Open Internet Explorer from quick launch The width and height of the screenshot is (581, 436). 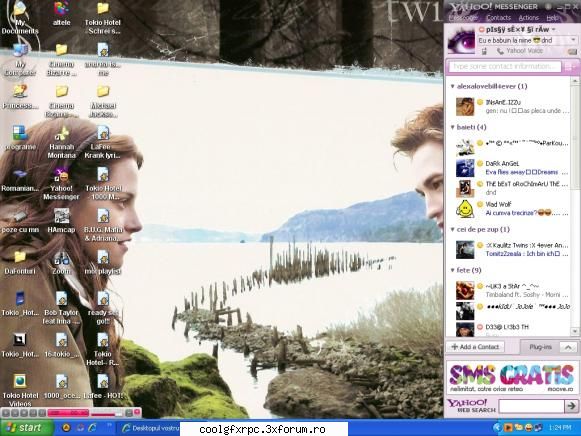point(92,428)
